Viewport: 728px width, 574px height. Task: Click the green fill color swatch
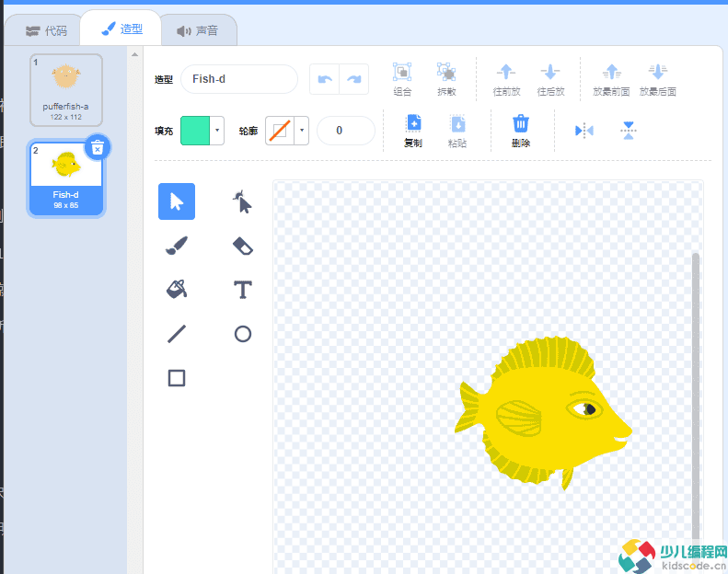pos(195,131)
